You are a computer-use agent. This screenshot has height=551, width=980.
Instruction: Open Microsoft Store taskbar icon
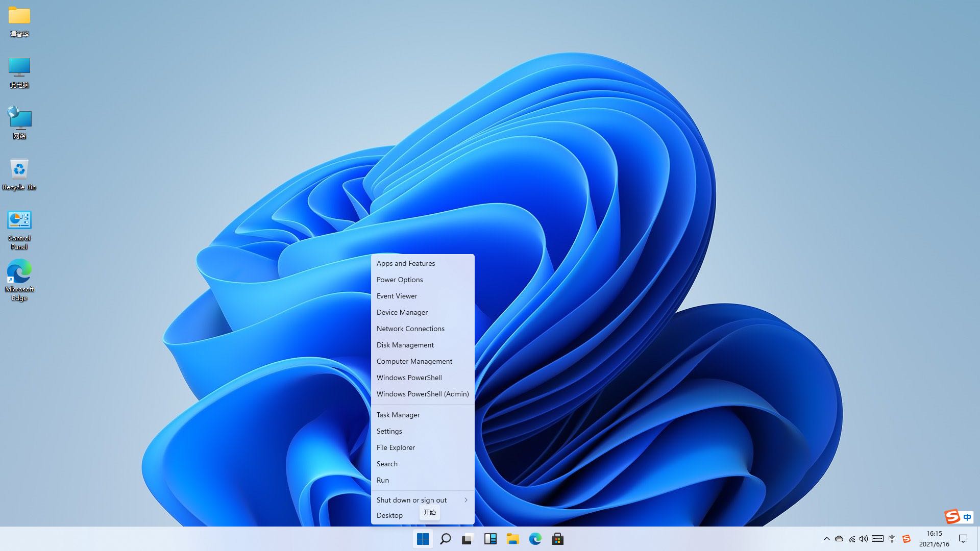(x=557, y=539)
